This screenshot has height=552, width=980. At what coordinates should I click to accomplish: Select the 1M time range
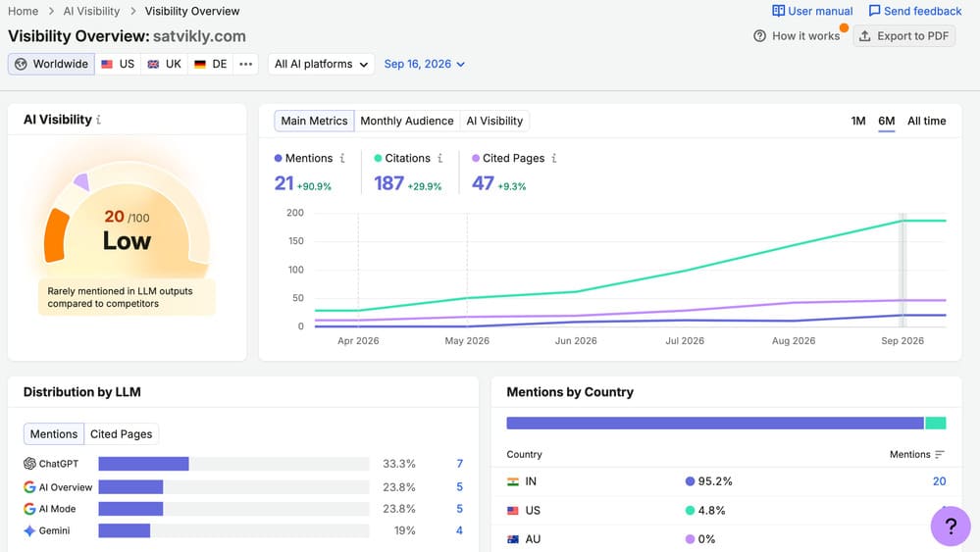pos(858,121)
